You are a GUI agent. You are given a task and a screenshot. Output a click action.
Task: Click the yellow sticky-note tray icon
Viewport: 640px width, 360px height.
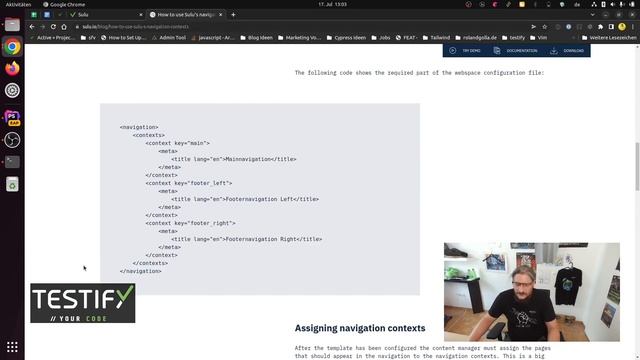tap(522, 4)
